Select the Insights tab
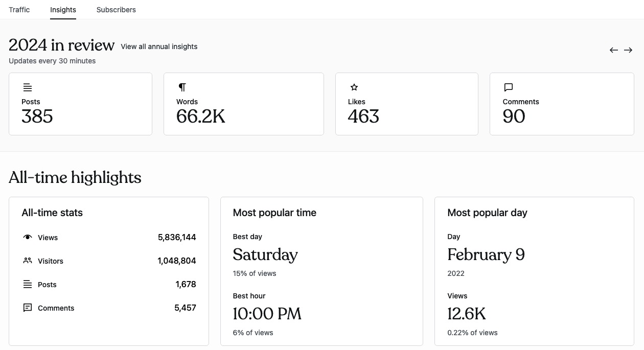 [63, 10]
